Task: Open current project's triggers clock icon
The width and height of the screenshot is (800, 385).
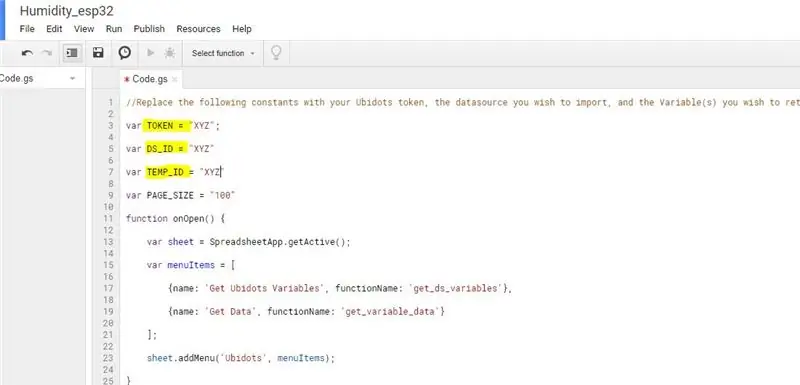Action: coord(124,53)
